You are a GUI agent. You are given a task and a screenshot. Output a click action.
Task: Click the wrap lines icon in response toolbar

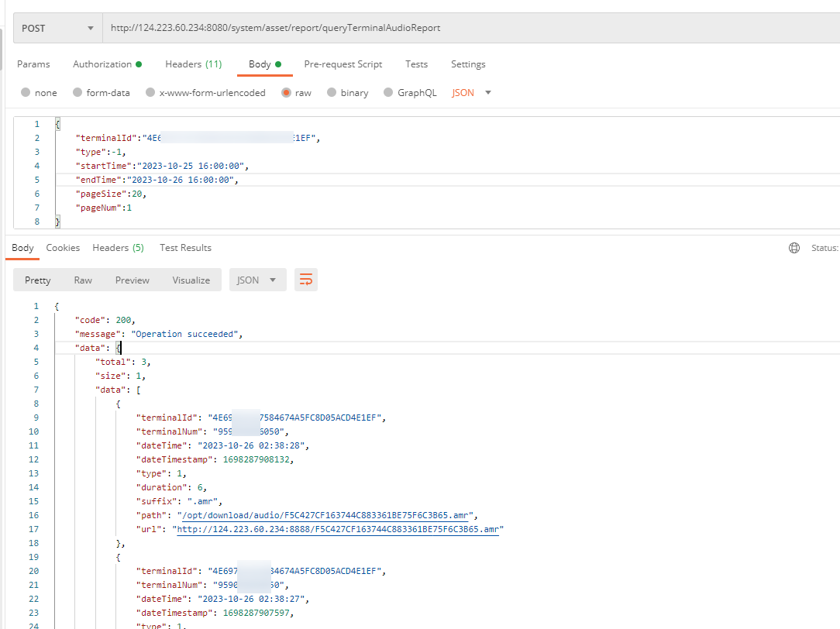(306, 280)
